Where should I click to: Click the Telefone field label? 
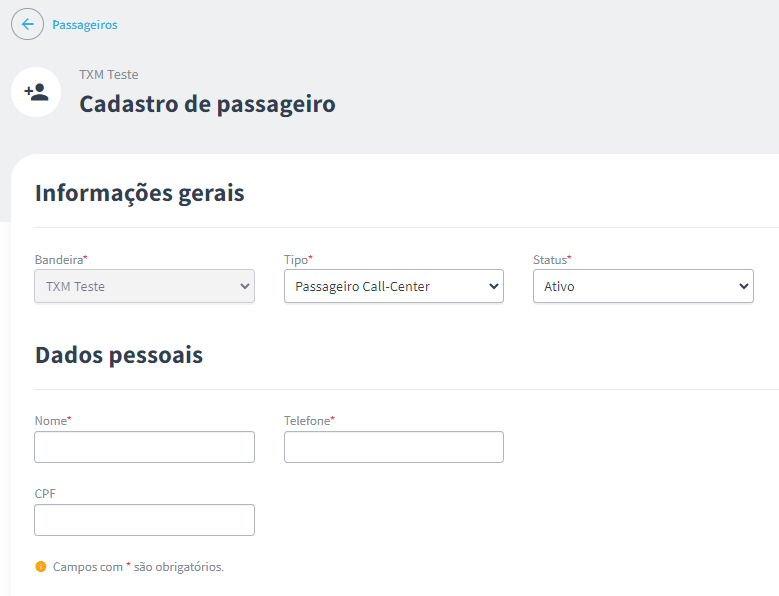coord(309,421)
